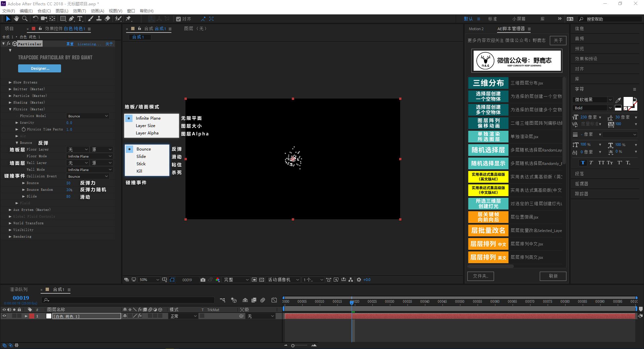Click the 文件夹.. button
644x349 pixels.
coord(481,276)
